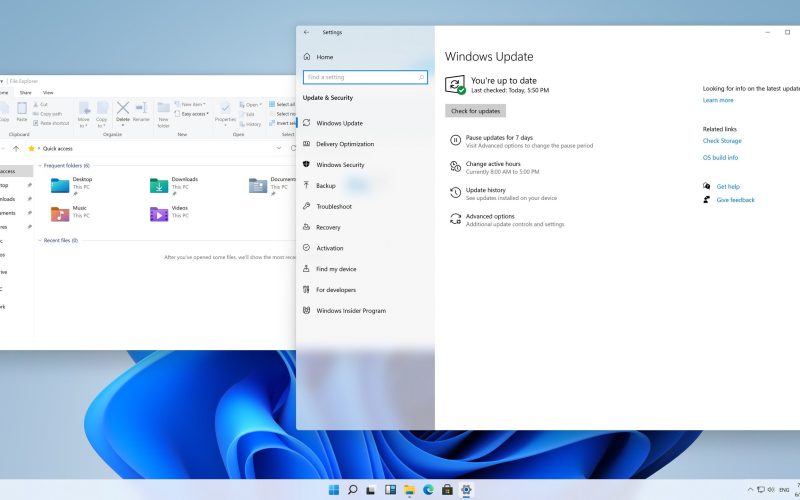Collapse the Frequent folders group
This screenshot has height=500, width=800.
coord(40,166)
